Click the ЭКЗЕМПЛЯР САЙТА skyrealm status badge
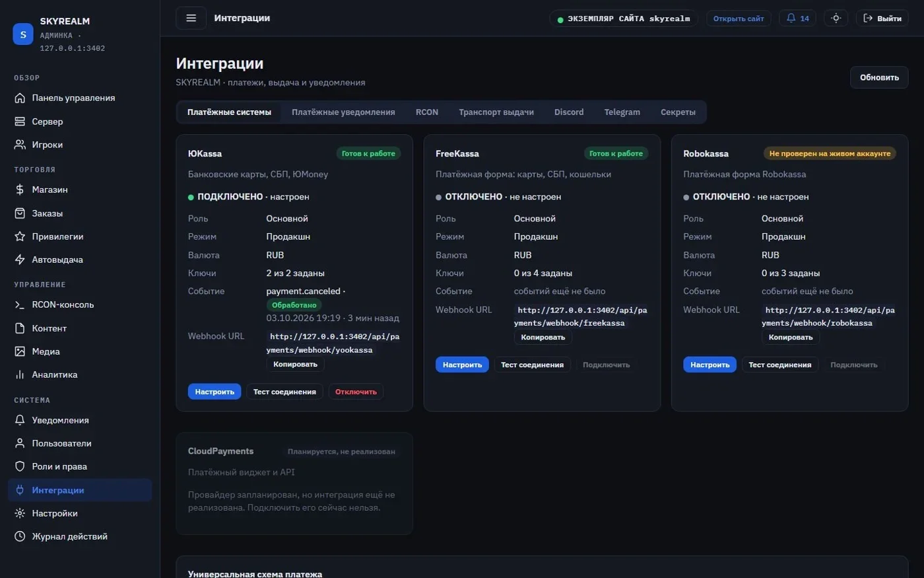 pos(623,18)
